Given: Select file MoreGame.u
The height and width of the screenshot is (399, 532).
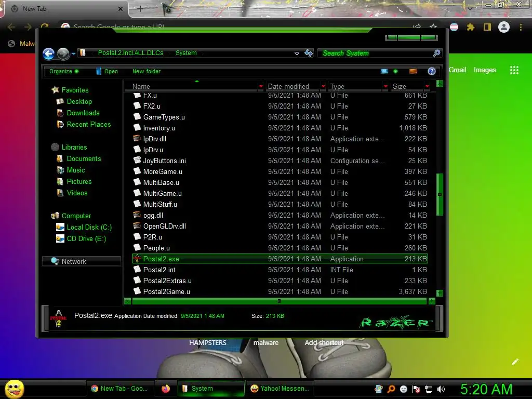Looking at the screenshot, I should [x=163, y=171].
